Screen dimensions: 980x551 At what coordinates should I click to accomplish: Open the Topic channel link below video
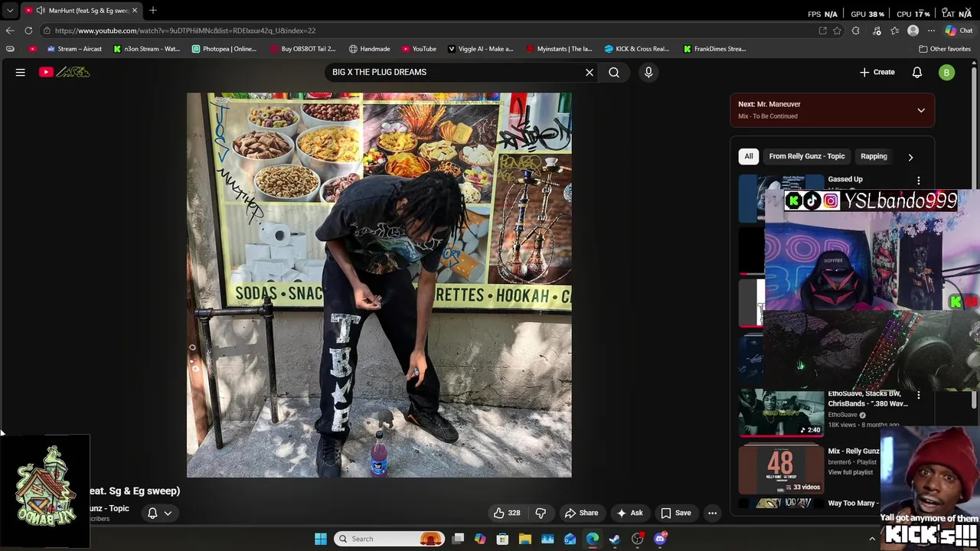(x=109, y=508)
